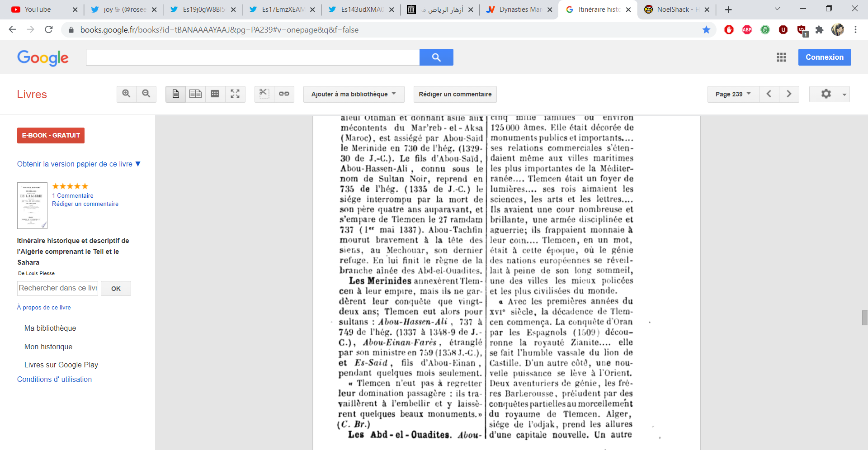
Task: Go forward in browser history
Action: click(31, 29)
